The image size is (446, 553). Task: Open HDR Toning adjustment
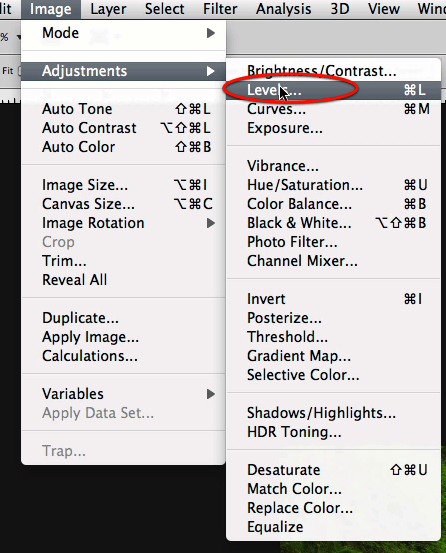tap(333, 432)
